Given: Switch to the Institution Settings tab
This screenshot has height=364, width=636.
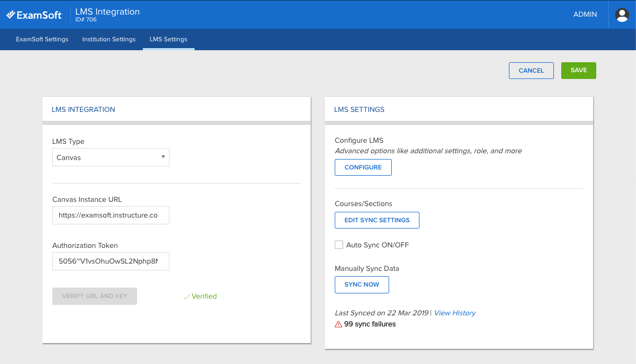Looking at the screenshot, I should (109, 39).
